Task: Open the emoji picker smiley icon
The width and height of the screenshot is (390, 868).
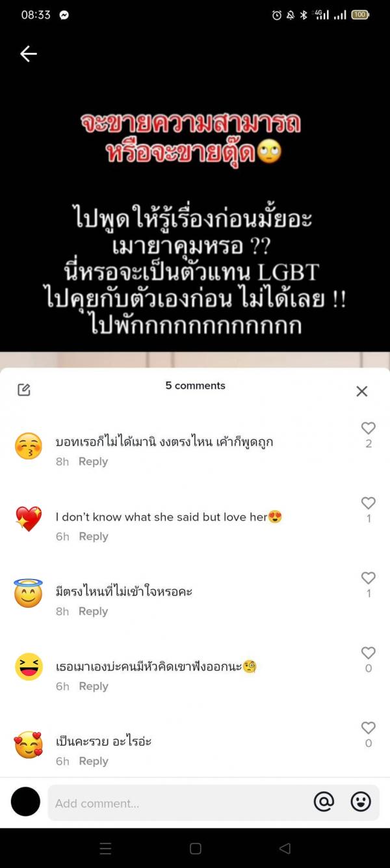Action: (361, 802)
